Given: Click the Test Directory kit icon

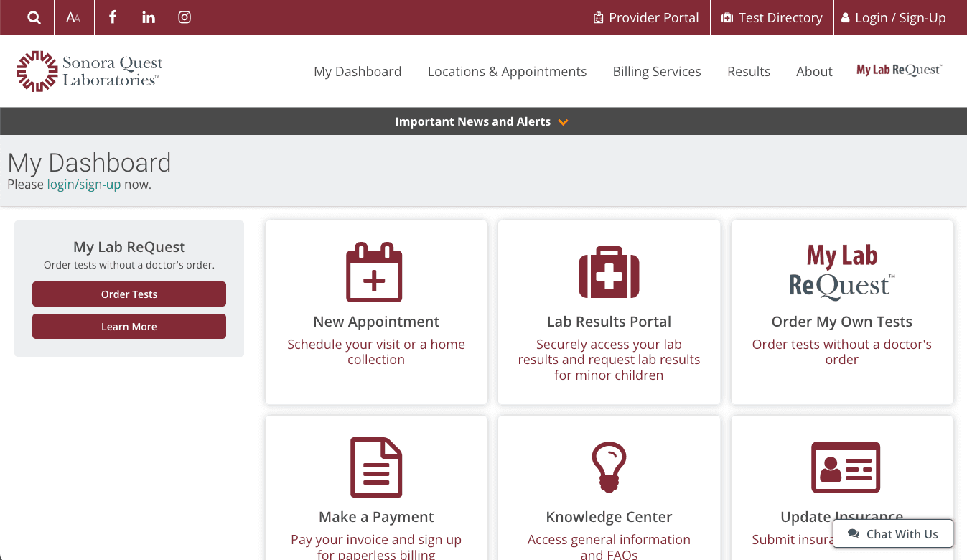Looking at the screenshot, I should tap(727, 17).
